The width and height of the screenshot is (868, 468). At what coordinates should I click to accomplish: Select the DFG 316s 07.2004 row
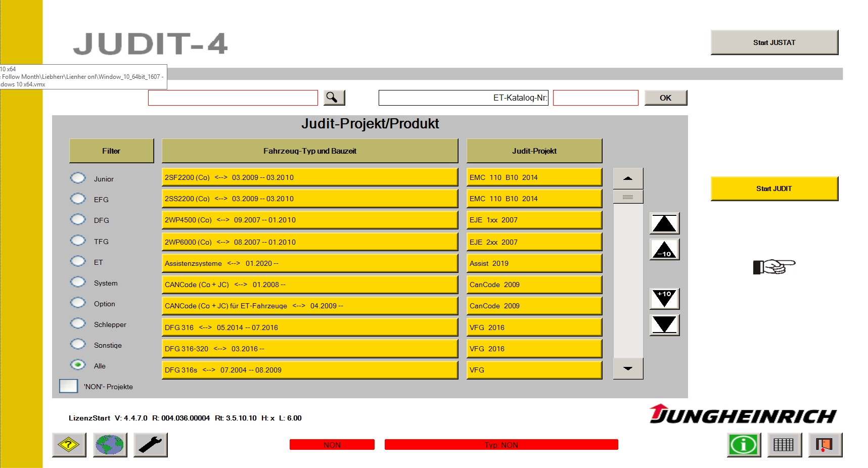point(310,370)
